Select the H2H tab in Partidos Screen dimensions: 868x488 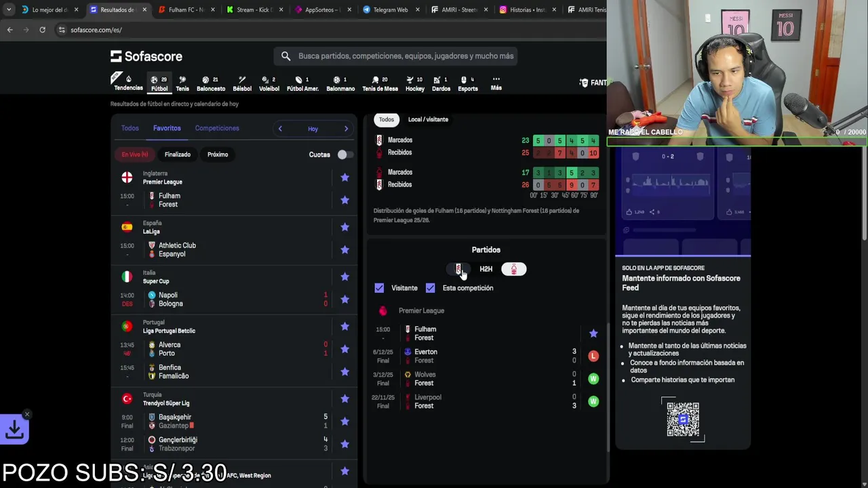[486, 269]
